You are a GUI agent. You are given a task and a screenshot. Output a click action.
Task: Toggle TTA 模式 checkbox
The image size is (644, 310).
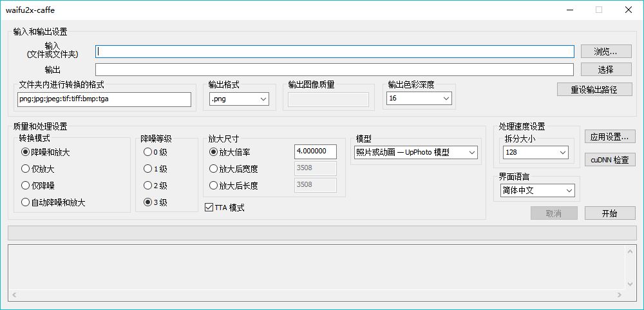click(224, 208)
